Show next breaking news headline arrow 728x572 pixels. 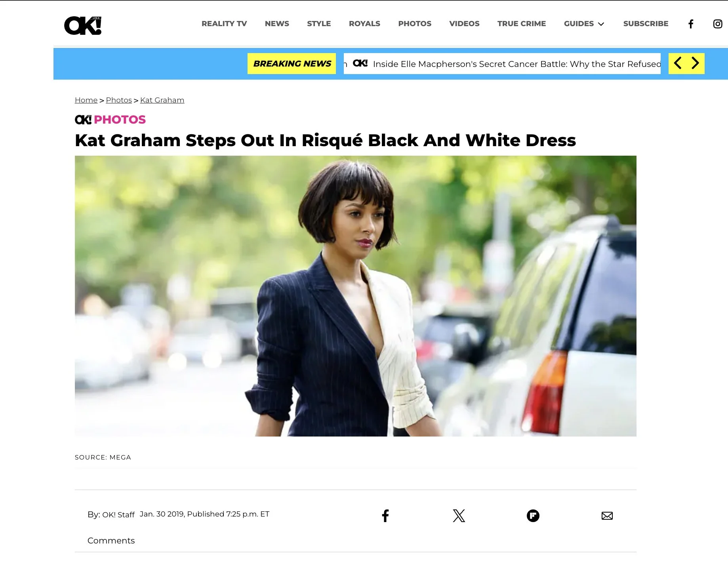click(x=696, y=63)
